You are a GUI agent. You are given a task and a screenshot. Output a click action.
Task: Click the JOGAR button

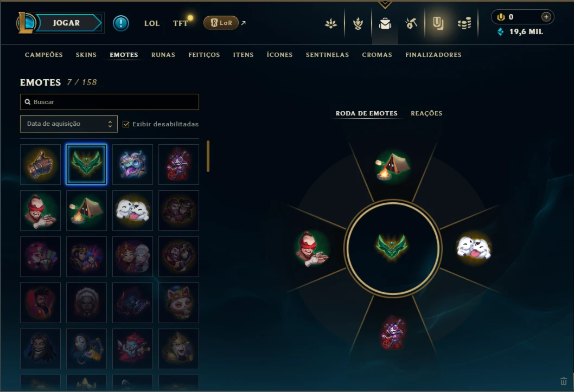[x=66, y=23]
